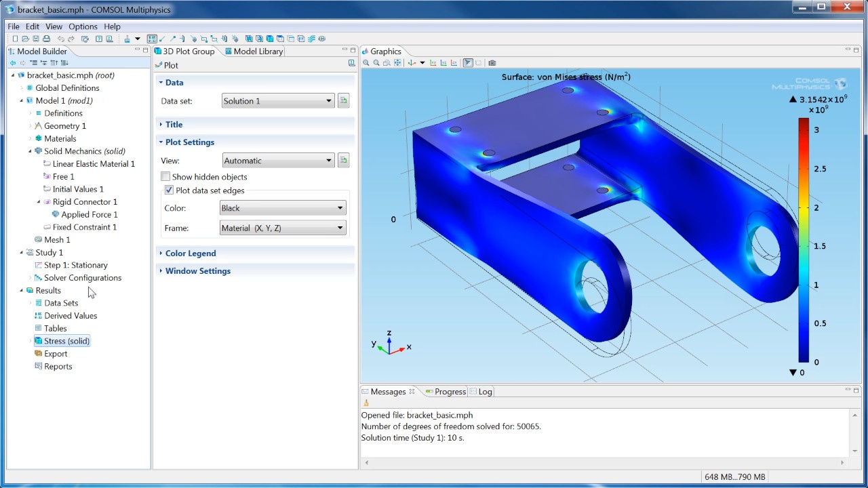Click the help icon in the Plot header
Screen dimensions: 868x488
[x=351, y=63]
